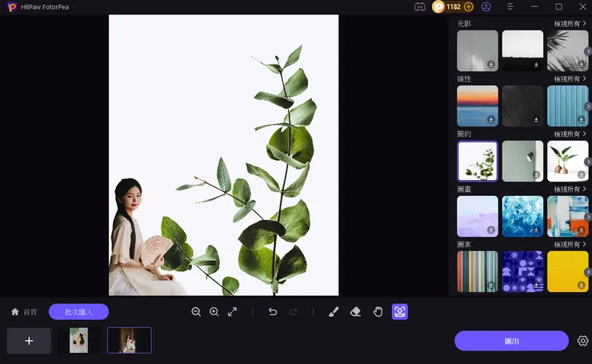
Task: Click the zoom in magnifier icon
Action: tap(214, 312)
